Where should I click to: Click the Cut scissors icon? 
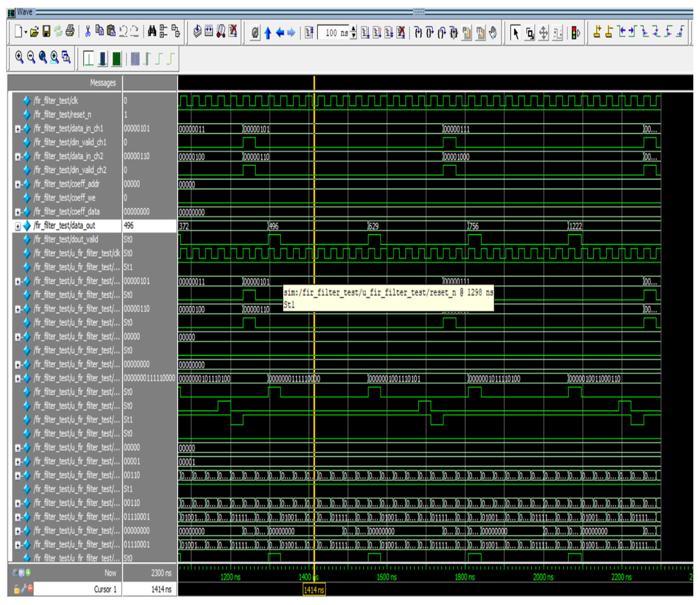[x=88, y=32]
